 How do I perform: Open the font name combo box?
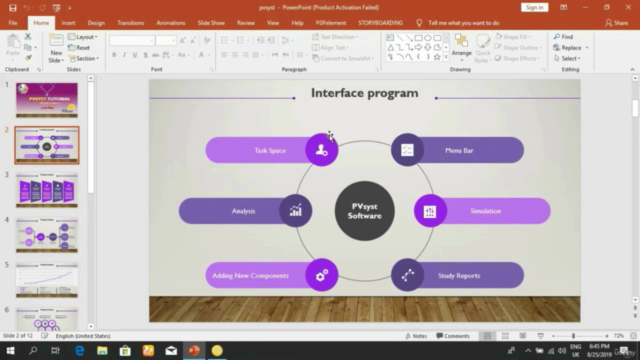pos(132,40)
